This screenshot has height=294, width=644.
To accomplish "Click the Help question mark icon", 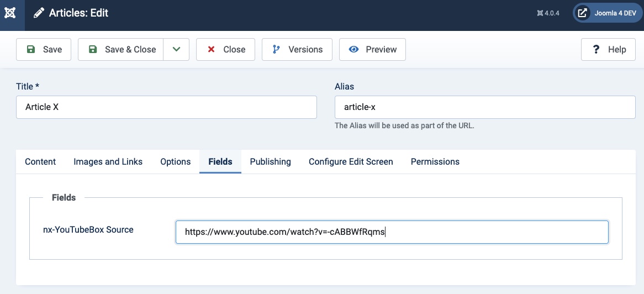I will coord(596,49).
